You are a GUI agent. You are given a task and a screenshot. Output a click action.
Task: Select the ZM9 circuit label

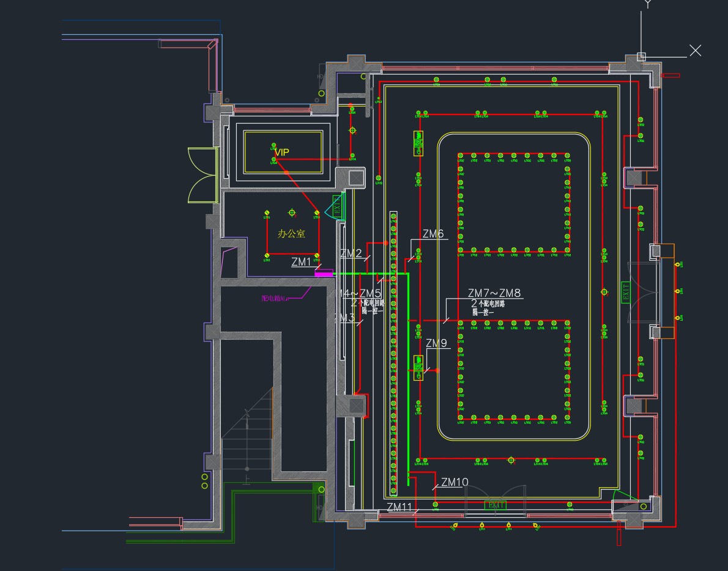pyautogui.click(x=437, y=343)
